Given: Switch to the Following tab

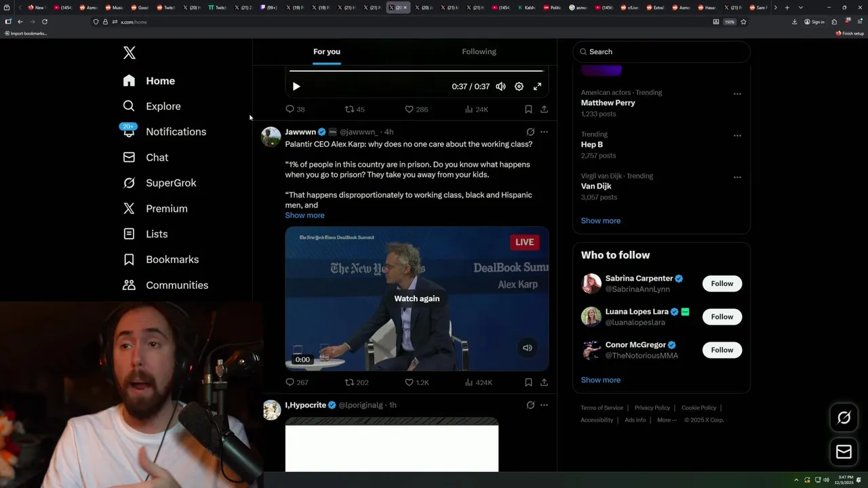Looking at the screenshot, I should [x=479, y=52].
